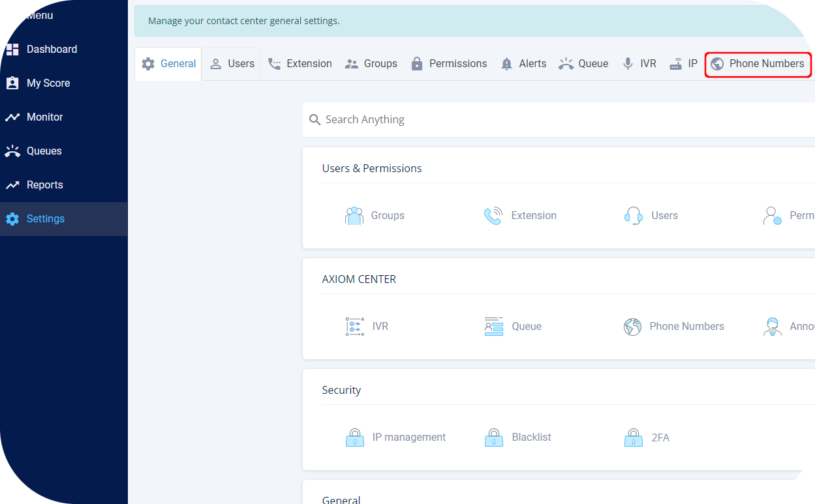Click the Extension card phone icon
This screenshot has height=504, width=815.
[493, 216]
